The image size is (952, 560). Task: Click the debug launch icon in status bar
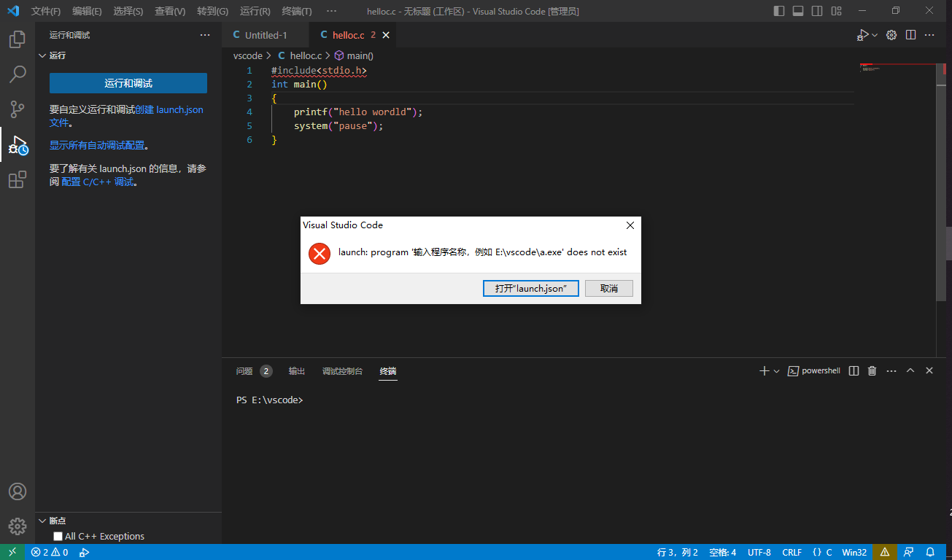(85, 552)
